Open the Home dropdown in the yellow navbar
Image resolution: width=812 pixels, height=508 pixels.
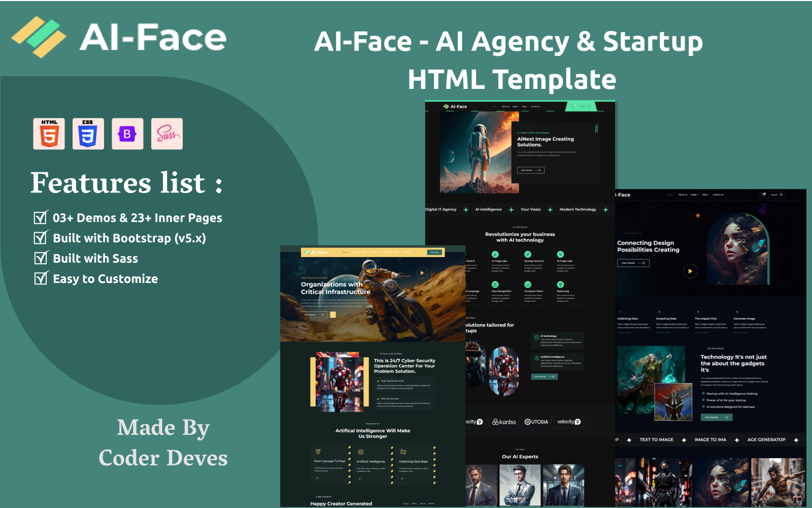(346, 252)
